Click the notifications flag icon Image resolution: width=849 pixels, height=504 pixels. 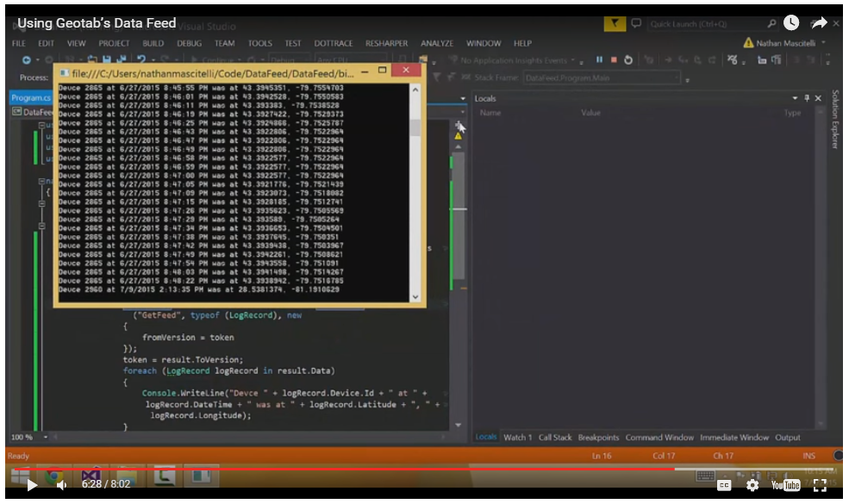615,24
